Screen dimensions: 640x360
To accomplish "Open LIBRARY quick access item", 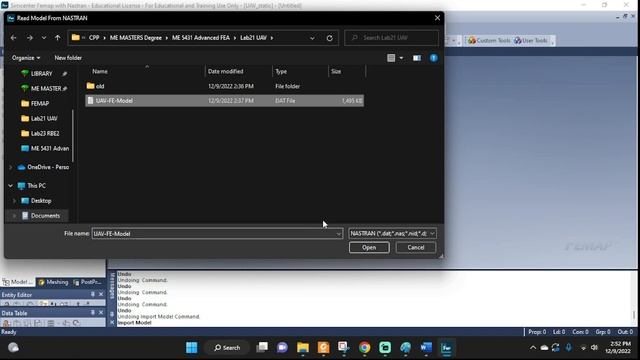I will tap(42, 73).
